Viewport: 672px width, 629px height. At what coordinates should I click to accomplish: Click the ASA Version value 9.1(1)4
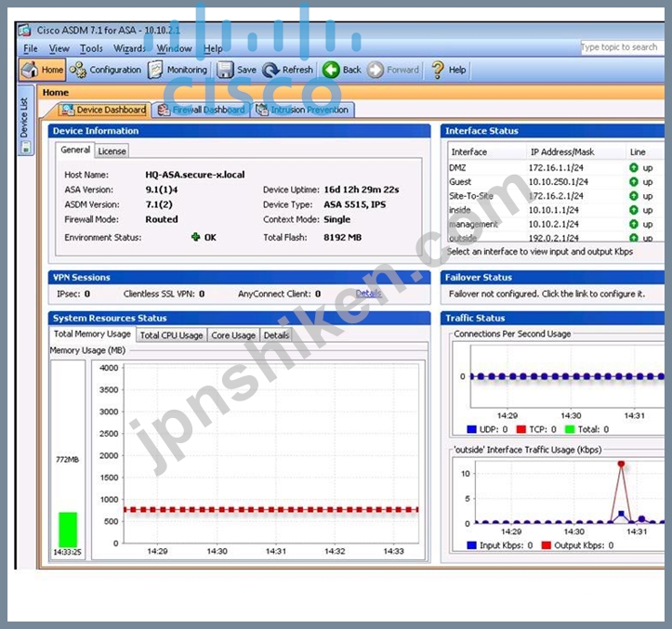(x=162, y=190)
